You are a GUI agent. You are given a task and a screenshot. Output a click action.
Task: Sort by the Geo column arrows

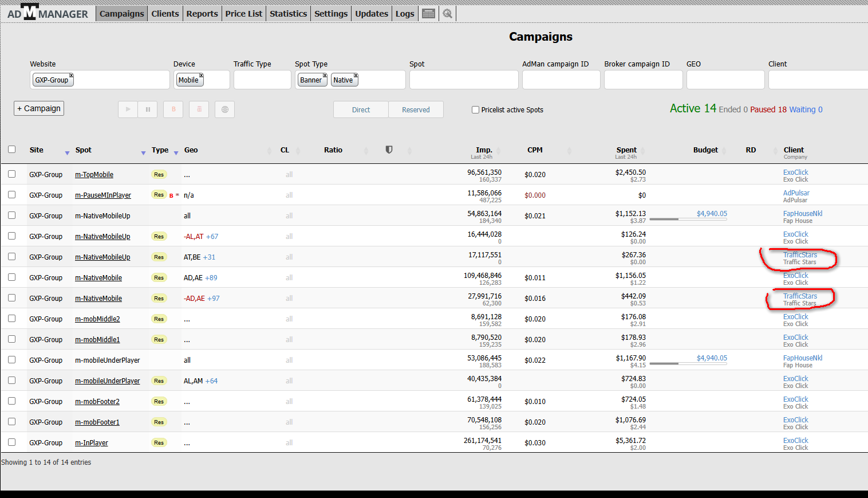click(x=270, y=151)
